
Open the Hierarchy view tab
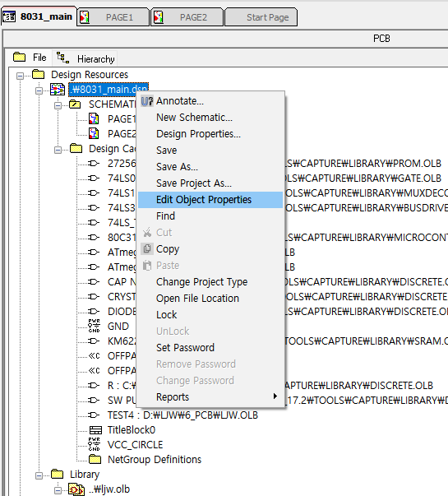[x=85, y=58]
